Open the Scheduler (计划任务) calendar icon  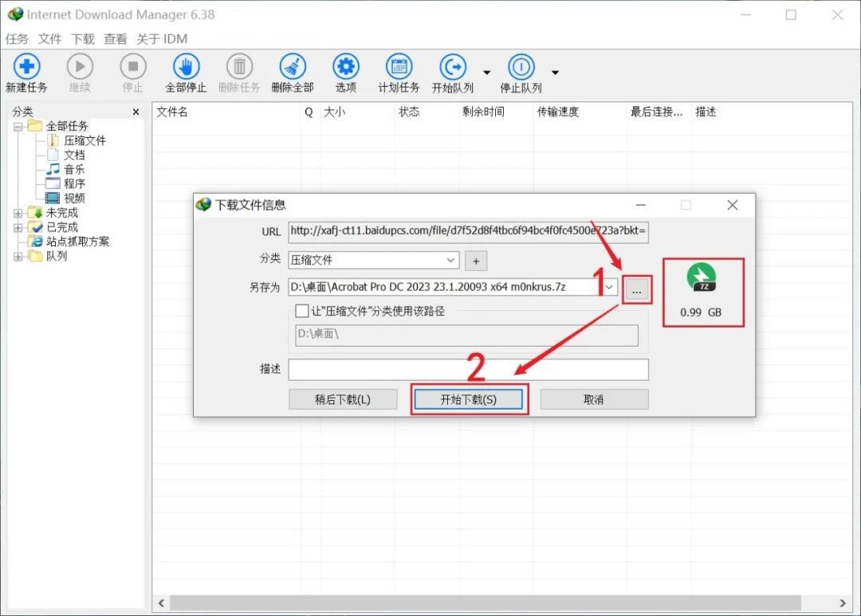pos(399,66)
